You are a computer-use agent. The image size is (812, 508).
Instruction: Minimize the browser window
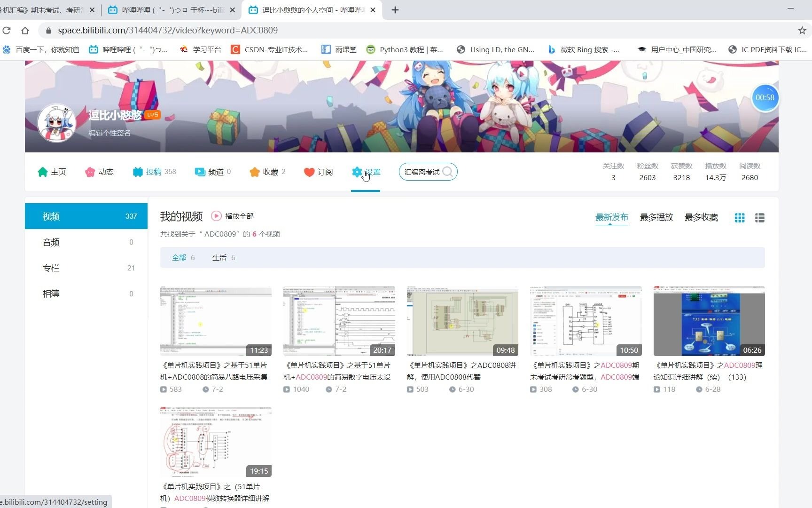tap(790, 8)
